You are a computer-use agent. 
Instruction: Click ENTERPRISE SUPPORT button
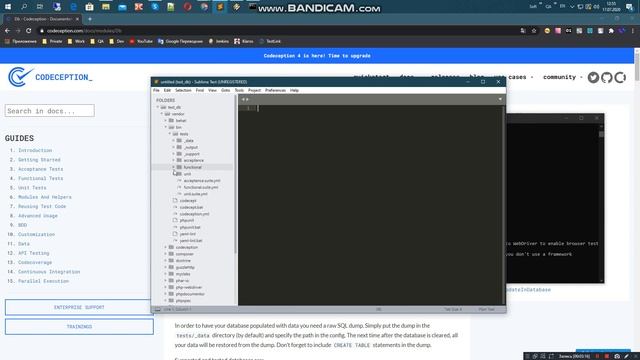point(79,307)
